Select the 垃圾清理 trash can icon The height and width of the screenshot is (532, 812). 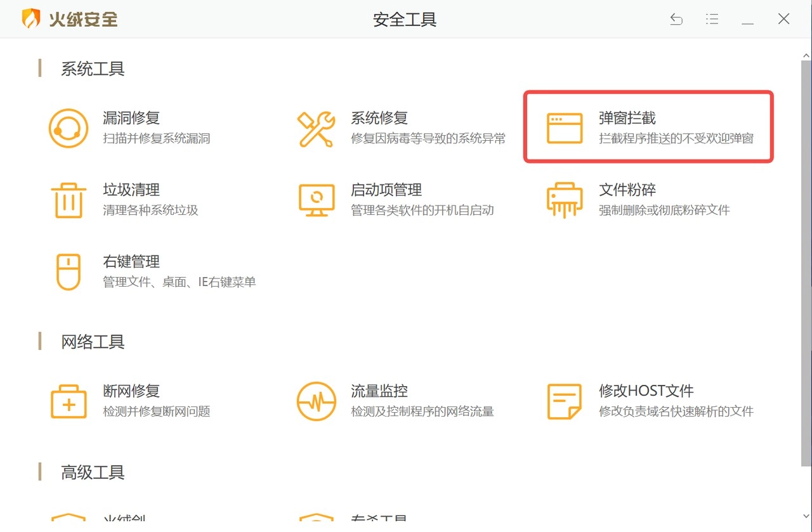(68, 200)
